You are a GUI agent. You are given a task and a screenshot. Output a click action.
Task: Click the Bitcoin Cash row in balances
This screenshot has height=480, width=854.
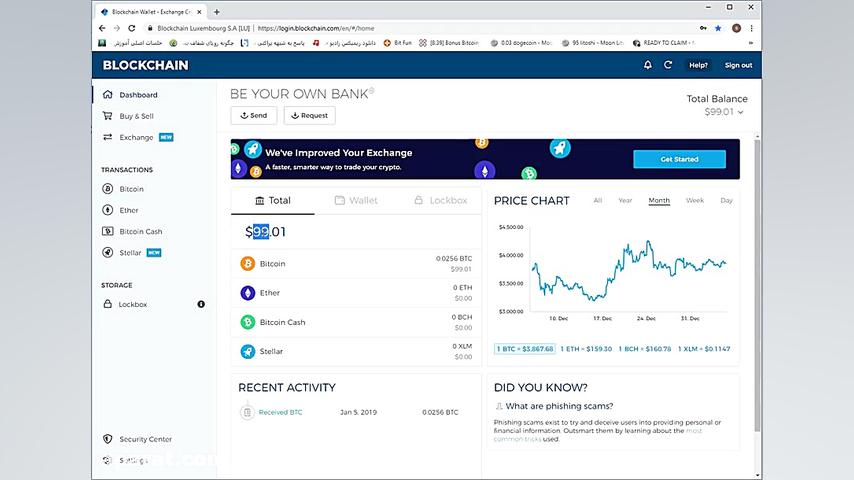click(356, 322)
